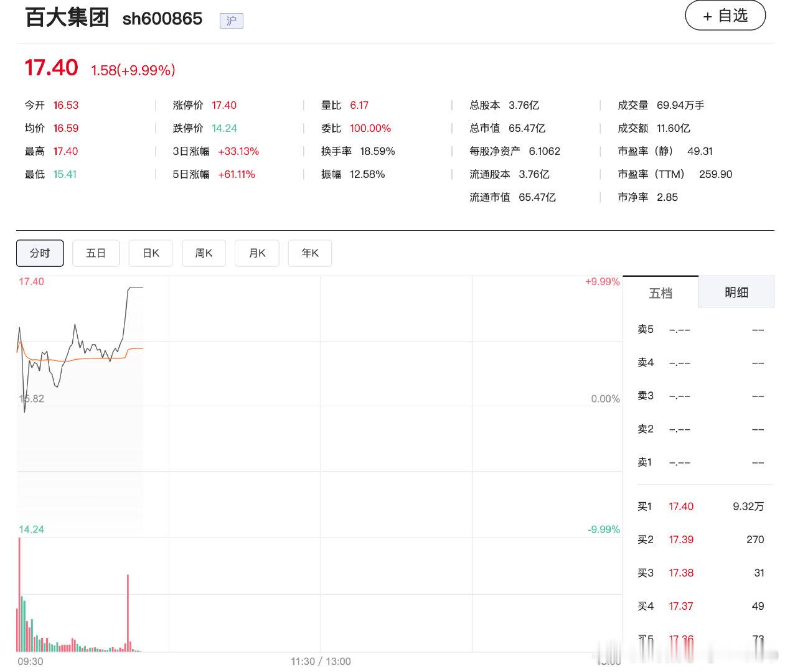Click the 5日涨幅 +61.11% statistic
Screen dimensions: 785x672
tap(238, 174)
